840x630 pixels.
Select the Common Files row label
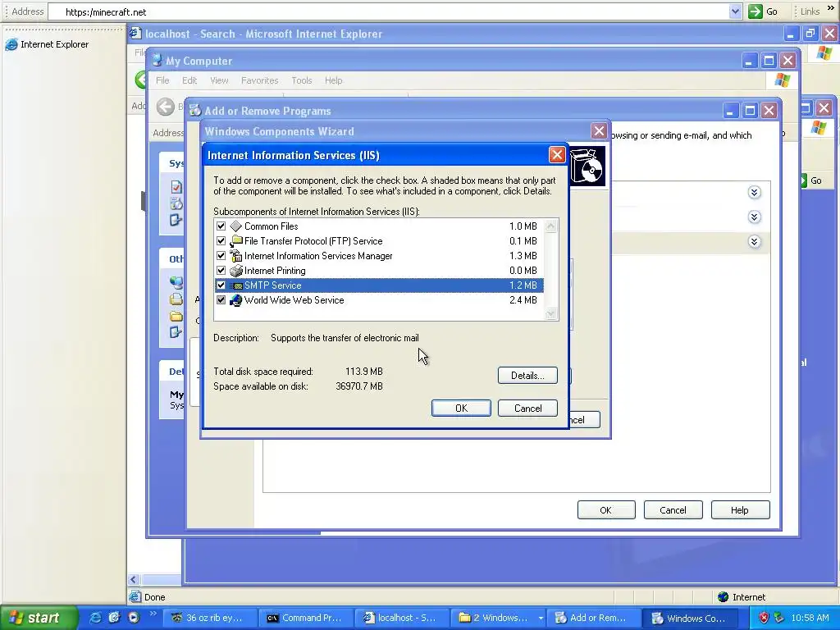(x=271, y=226)
